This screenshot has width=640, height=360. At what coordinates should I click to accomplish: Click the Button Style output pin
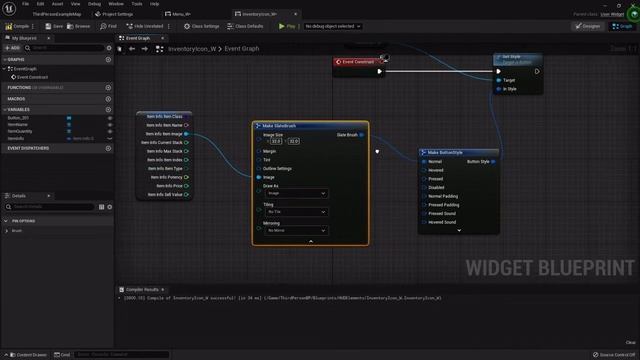tap(493, 162)
